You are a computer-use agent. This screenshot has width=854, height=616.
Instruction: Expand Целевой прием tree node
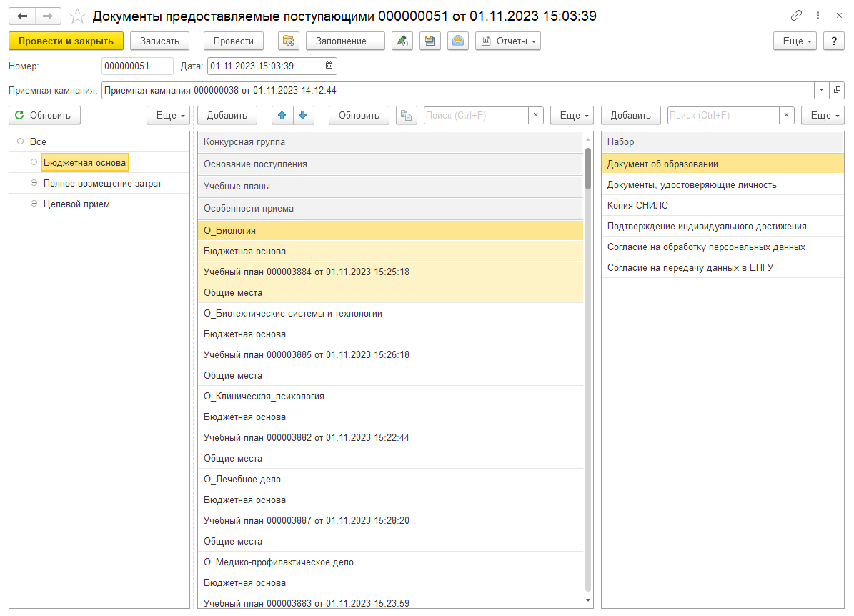coord(34,204)
